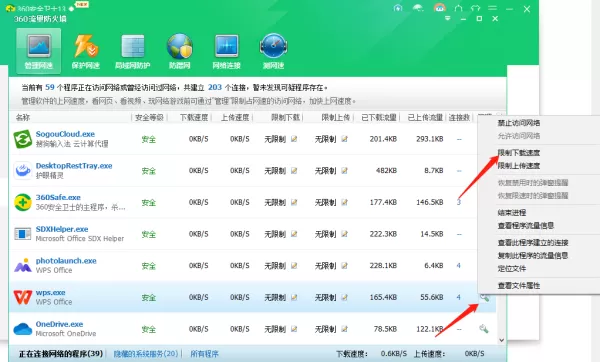Click the avatar icon in 360安全卫士 title bar

pos(440,8)
